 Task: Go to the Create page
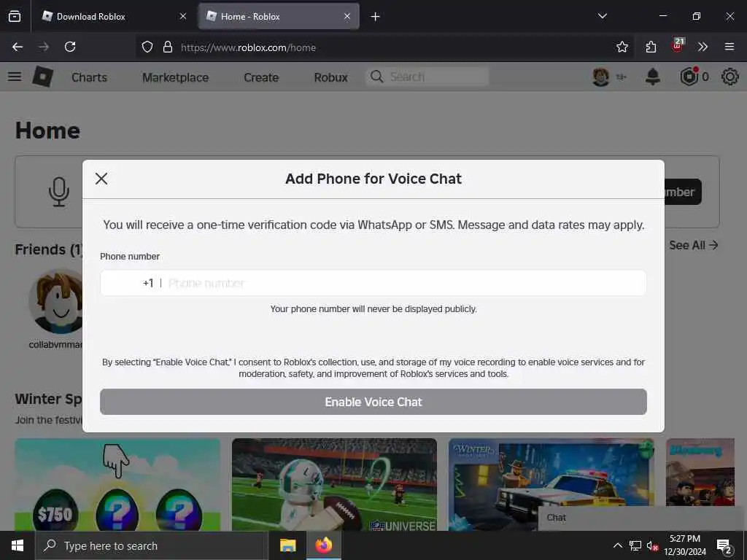(261, 77)
